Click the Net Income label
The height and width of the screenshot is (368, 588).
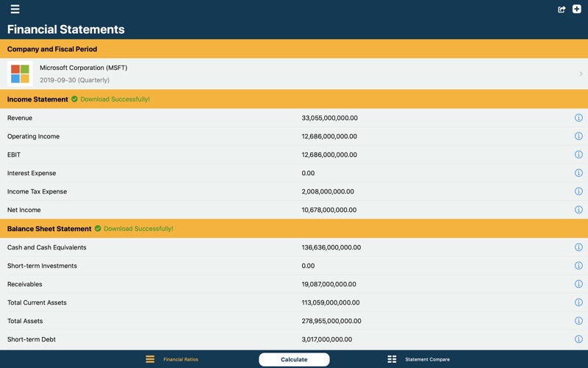(x=24, y=210)
